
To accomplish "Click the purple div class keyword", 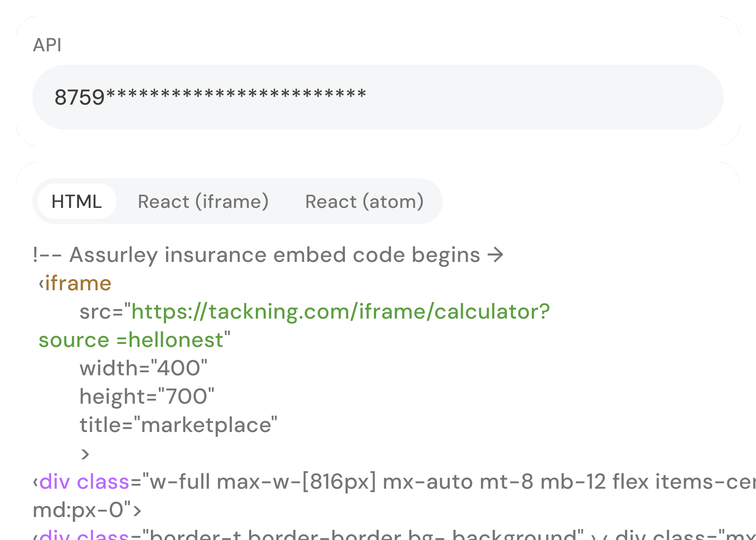I will click(84, 482).
